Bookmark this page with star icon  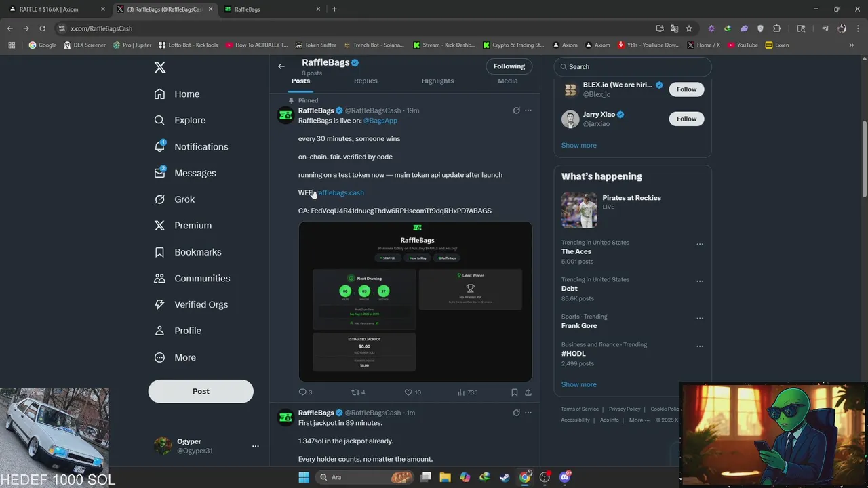coord(689,28)
